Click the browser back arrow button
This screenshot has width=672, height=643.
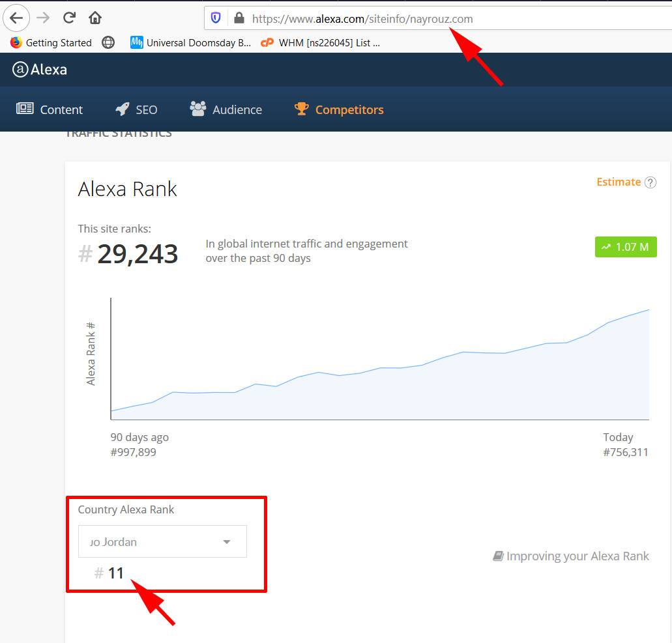point(16,18)
